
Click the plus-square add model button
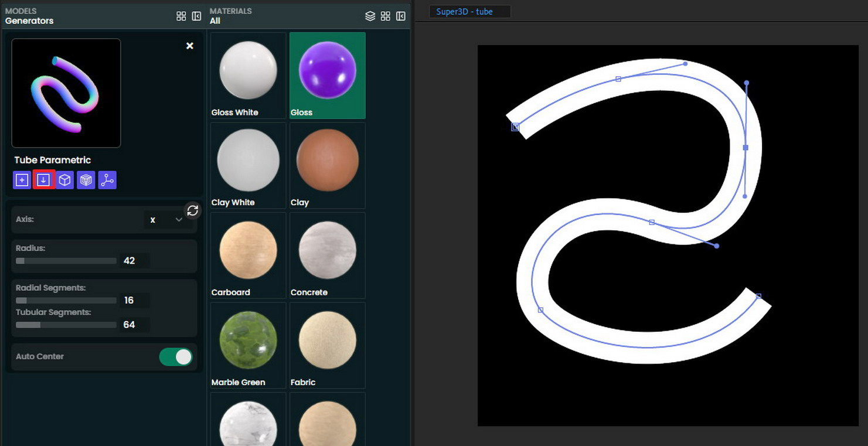point(22,180)
